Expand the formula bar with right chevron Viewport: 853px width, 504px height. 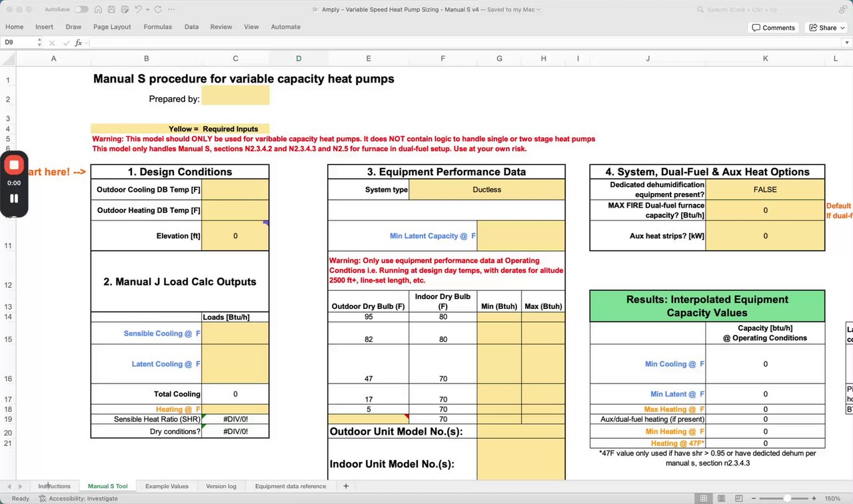click(x=846, y=42)
